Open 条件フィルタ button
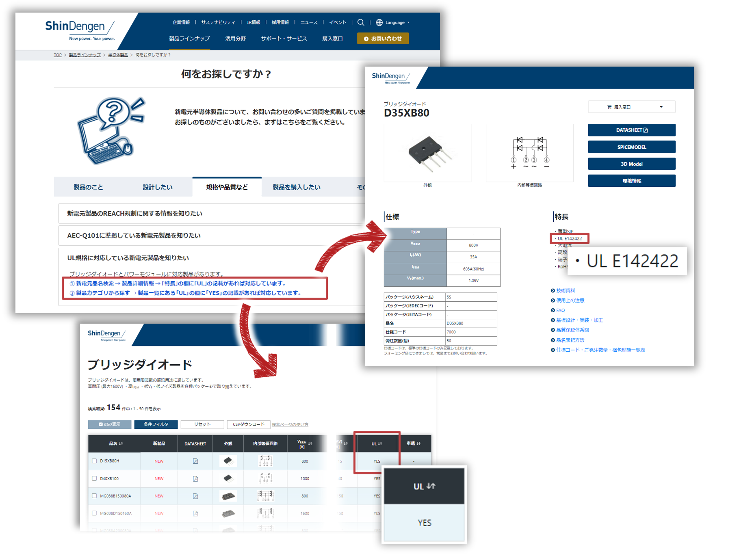This screenshot has width=739, height=560. point(156,424)
